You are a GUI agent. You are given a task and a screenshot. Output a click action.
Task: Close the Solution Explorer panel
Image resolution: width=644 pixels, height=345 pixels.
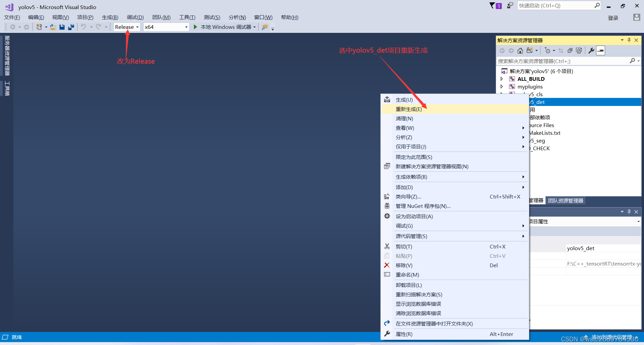pos(636,40)
